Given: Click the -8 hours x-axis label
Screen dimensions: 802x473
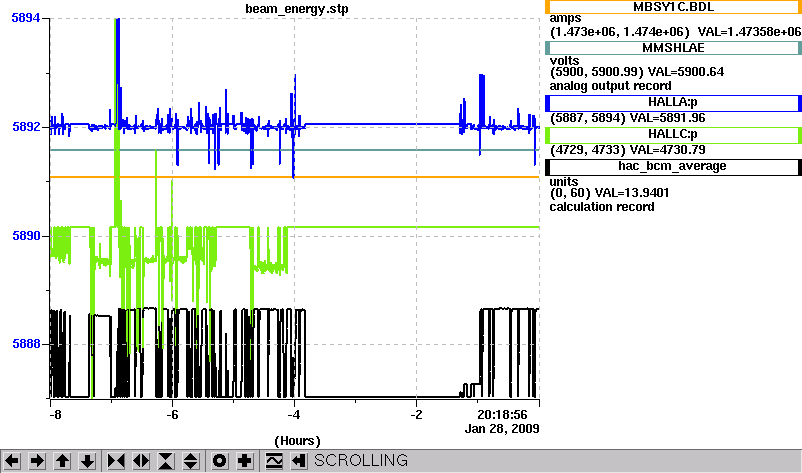Looking at the screenshot, I should 55,415.
